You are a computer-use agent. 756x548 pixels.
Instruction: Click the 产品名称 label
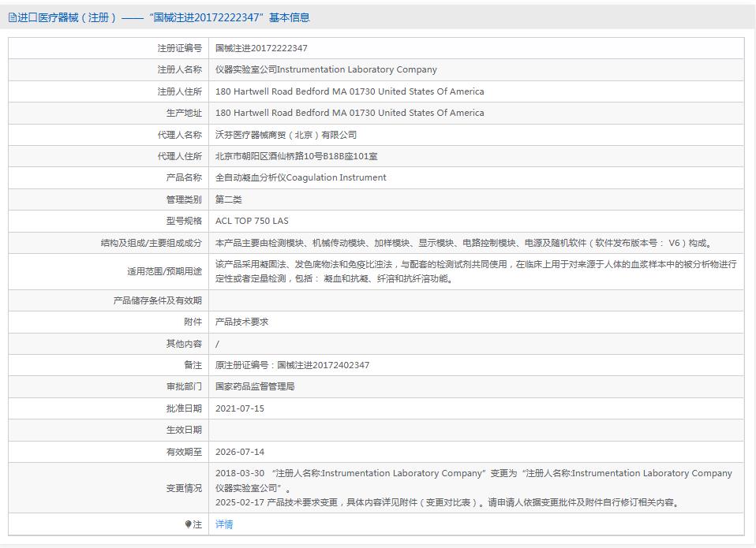pyautogui.click(x=184, y=177)
